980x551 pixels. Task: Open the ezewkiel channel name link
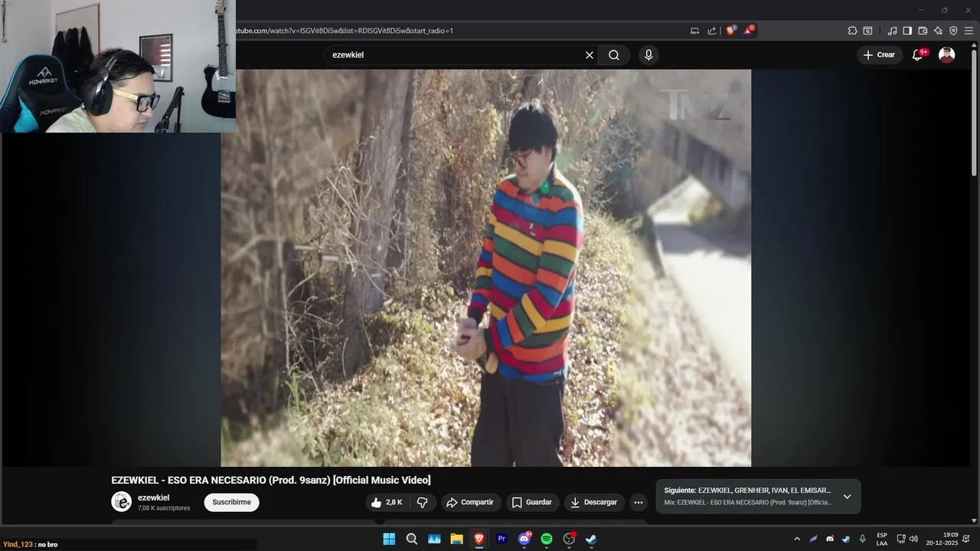click(x=154, y=497)
